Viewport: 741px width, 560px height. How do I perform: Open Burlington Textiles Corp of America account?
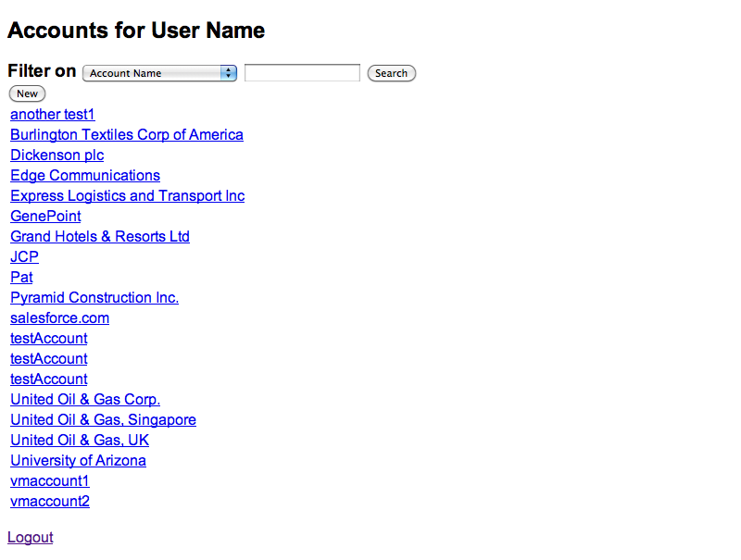click(127, 134)
